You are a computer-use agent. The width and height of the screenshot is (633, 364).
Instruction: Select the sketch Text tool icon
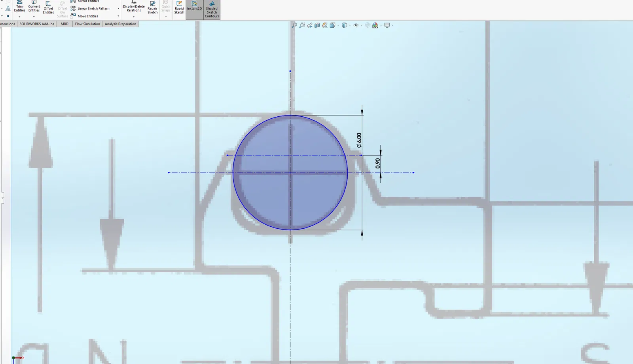[8, 8]
